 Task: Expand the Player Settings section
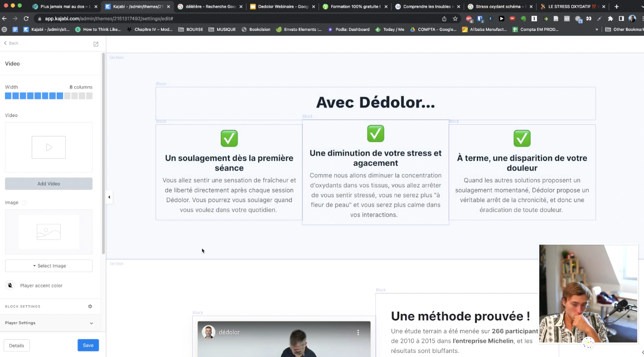(x=48, y=323)
